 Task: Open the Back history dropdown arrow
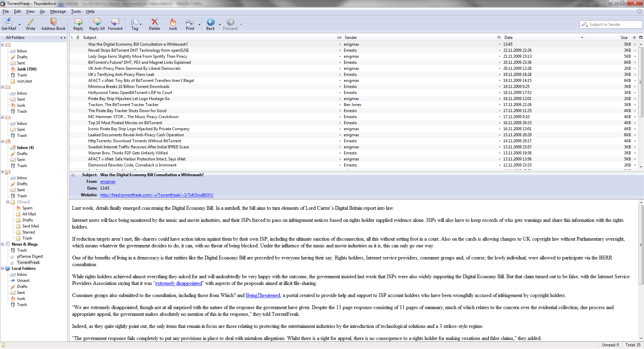click(x=220, y=24)
